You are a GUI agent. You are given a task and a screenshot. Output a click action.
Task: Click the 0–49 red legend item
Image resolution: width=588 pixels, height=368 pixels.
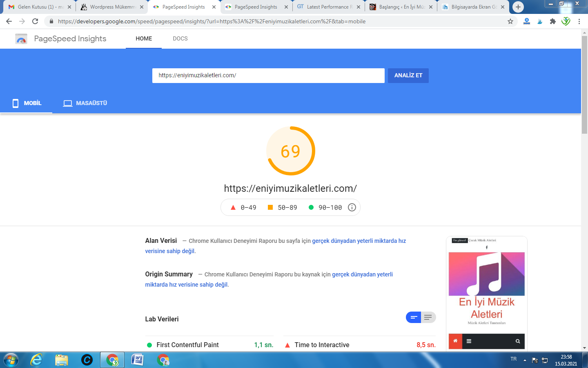click(x=243, y=208)
